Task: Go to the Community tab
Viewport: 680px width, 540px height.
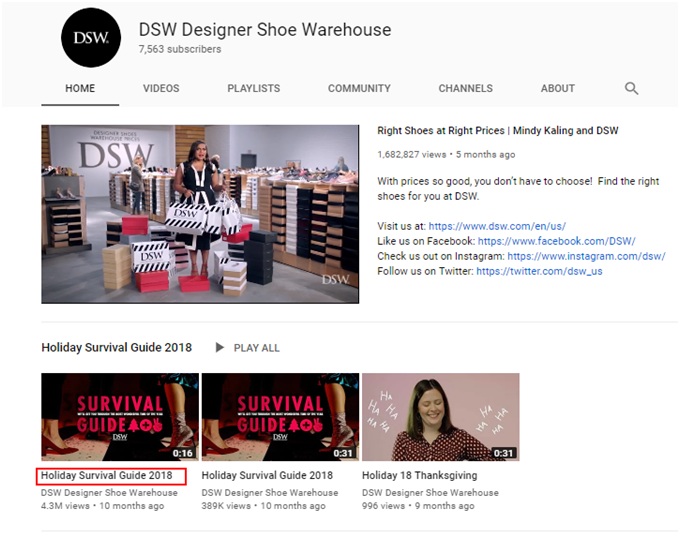Action: point(358,88)
